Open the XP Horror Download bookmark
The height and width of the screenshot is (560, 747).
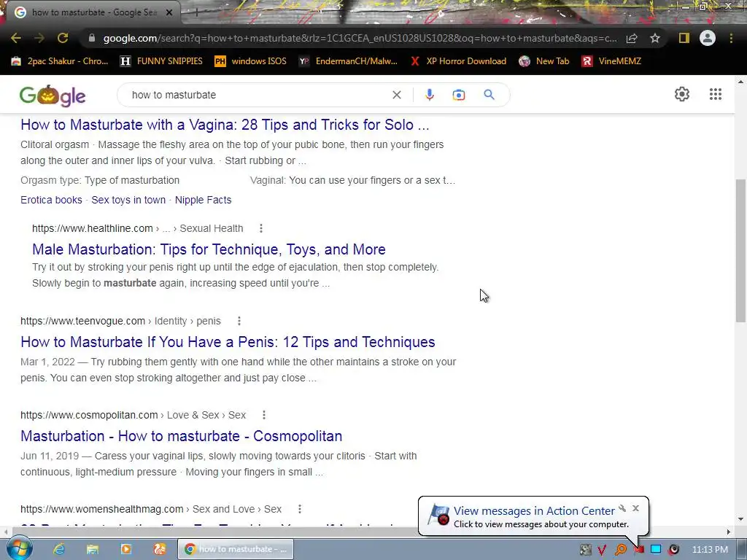[x=458, y=61]
